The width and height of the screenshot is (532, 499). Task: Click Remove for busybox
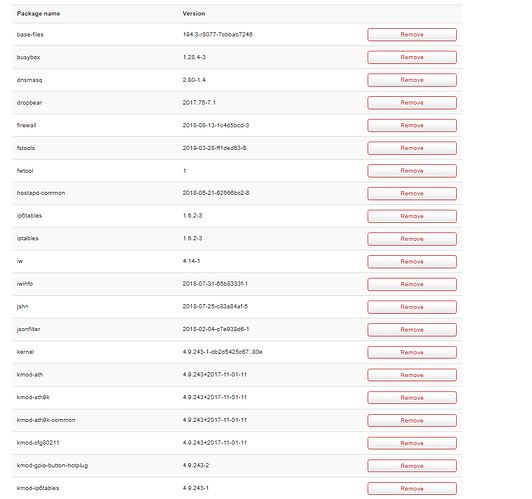click(412, 57)
